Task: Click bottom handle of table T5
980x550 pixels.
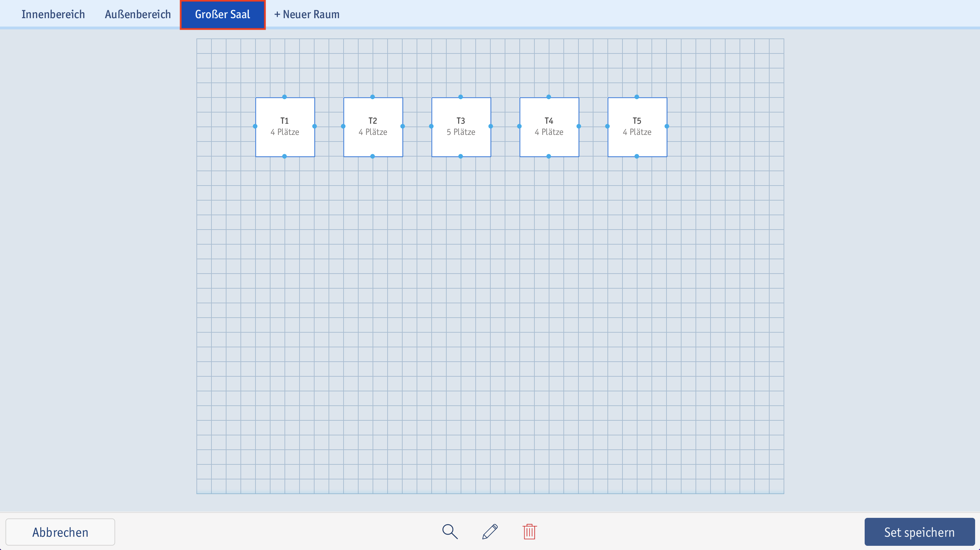Action: [637, 156]
